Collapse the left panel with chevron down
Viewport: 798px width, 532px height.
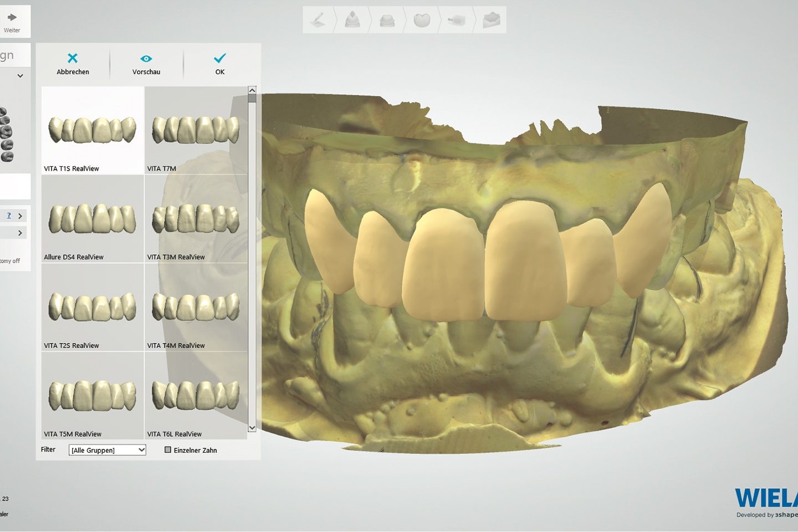[x=21, y=76]
